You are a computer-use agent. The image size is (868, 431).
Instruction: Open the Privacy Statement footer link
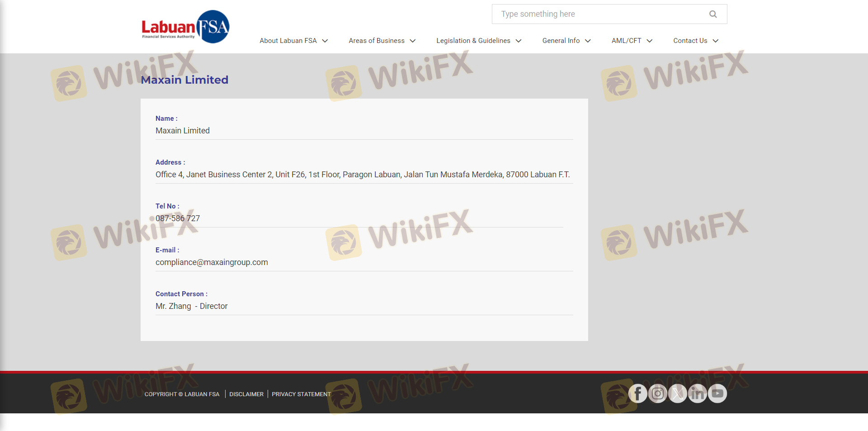coord(302,394)
